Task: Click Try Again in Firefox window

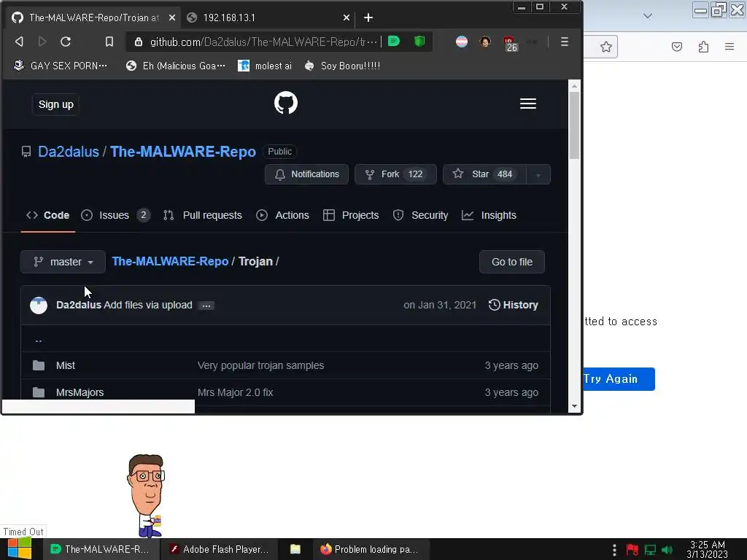Action: click(619, 379)
